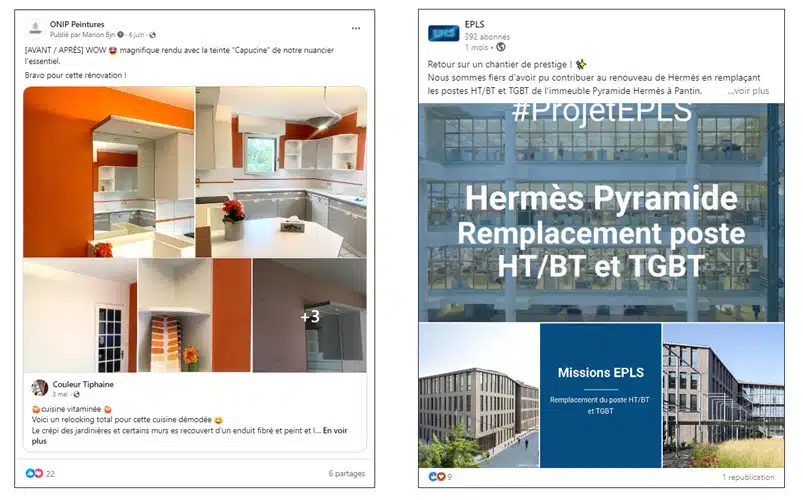Click the 3 mai shared post date
The image size is (803, 500).
(60, 394)
